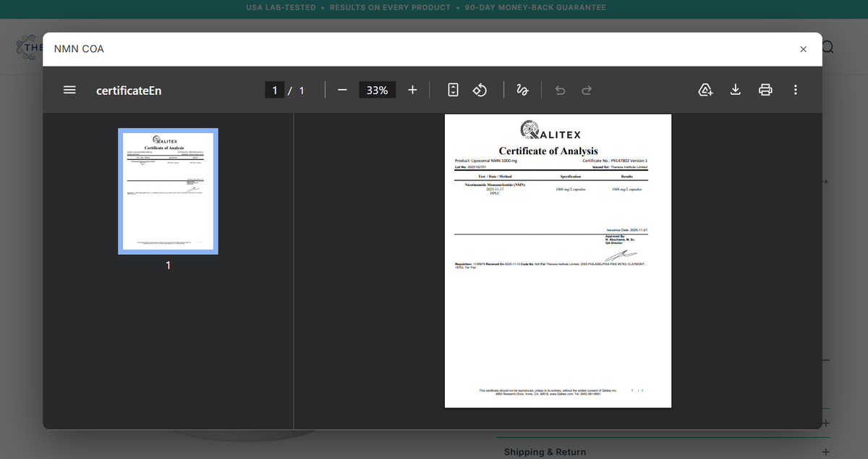Zoom out with the minus button
Viewport: 868px width, 459px height.
click(342, 90)
